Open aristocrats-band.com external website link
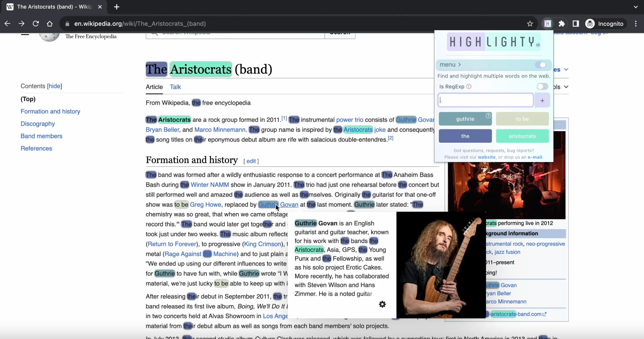 [x=517, y=314]
